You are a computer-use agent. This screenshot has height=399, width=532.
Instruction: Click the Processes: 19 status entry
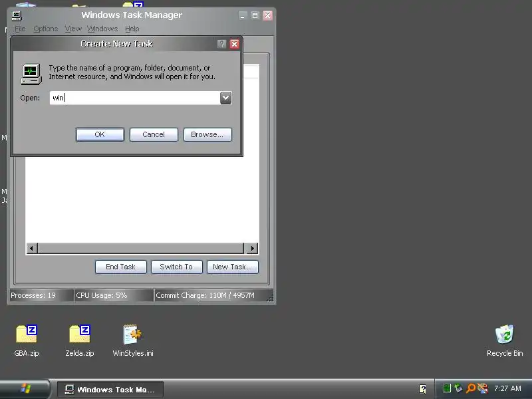click(x=41, y=295)
